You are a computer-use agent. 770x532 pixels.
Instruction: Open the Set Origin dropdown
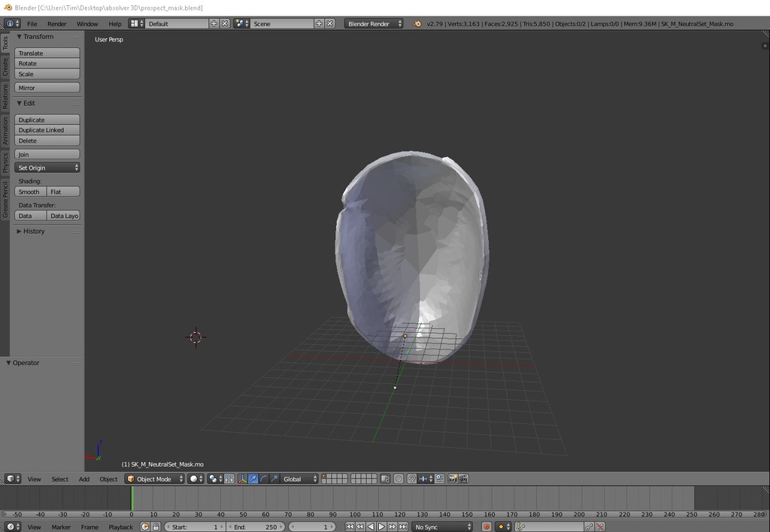47,168
